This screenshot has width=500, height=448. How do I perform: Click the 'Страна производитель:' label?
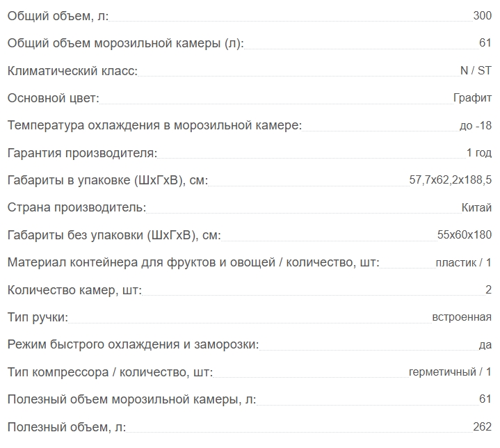pos(76,208)
